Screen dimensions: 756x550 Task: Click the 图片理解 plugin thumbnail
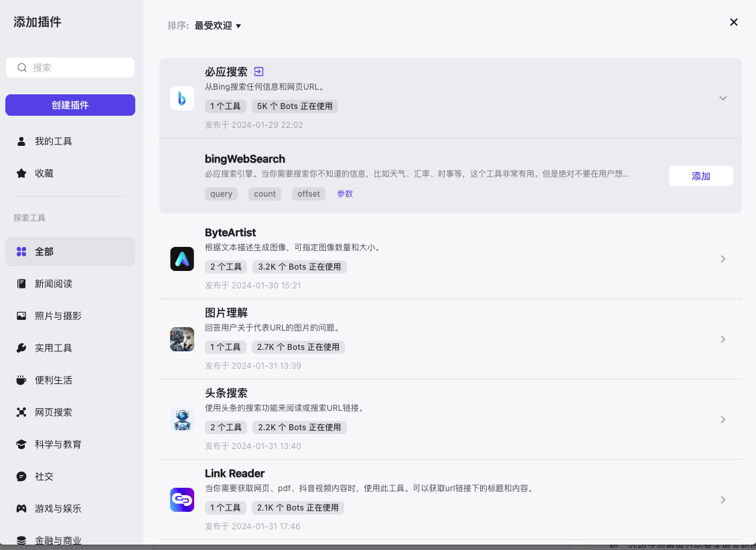[x=181, y=339]
